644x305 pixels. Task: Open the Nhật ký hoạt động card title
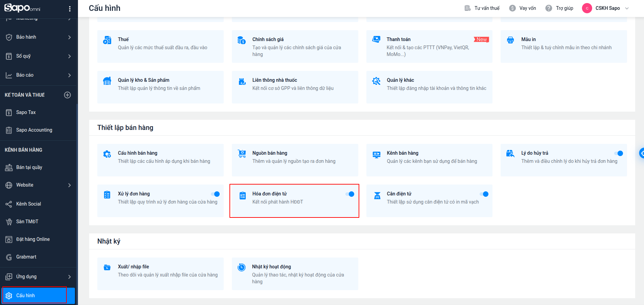click(271, 267)
